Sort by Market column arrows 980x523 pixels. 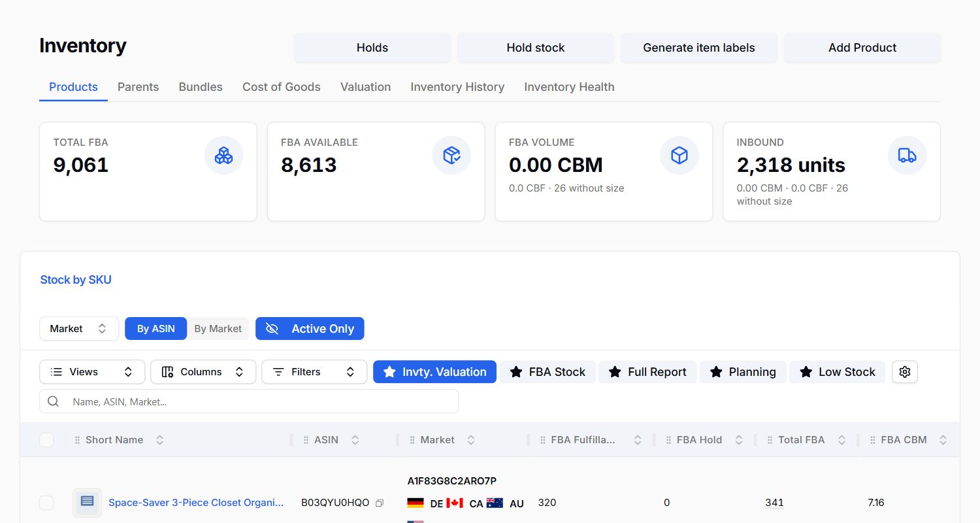(470, 440)
